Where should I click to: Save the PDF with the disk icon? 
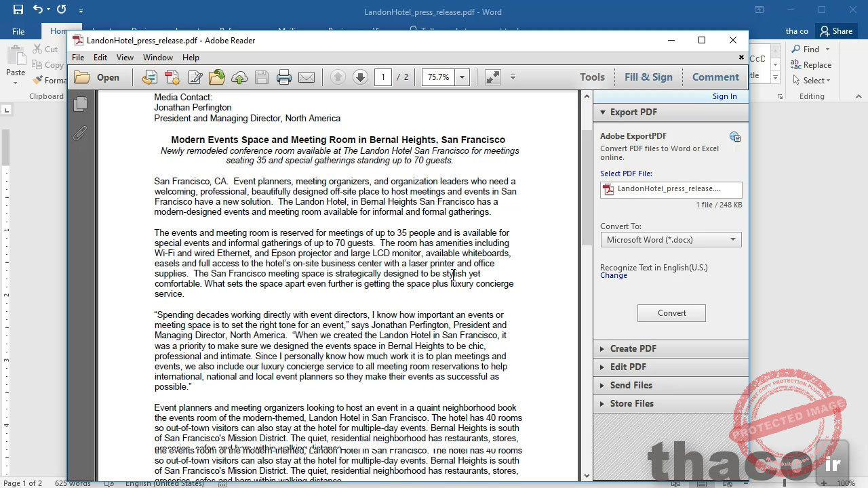click(x=262, y=77)
